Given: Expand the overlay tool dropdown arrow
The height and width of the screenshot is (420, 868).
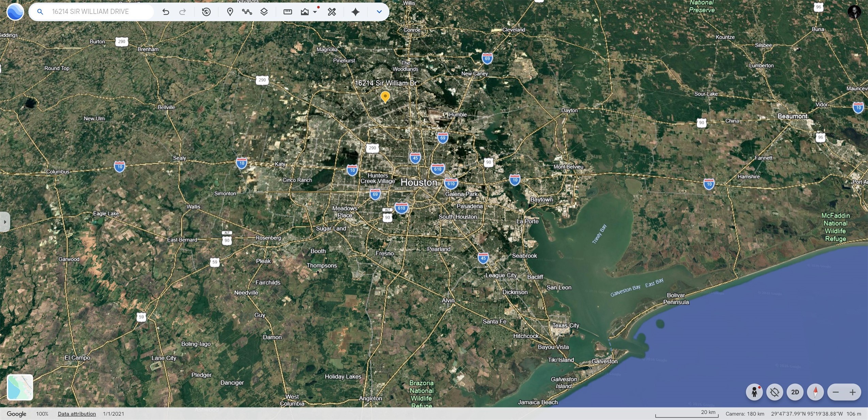Looking at the screenshot, I should [315, 12].
